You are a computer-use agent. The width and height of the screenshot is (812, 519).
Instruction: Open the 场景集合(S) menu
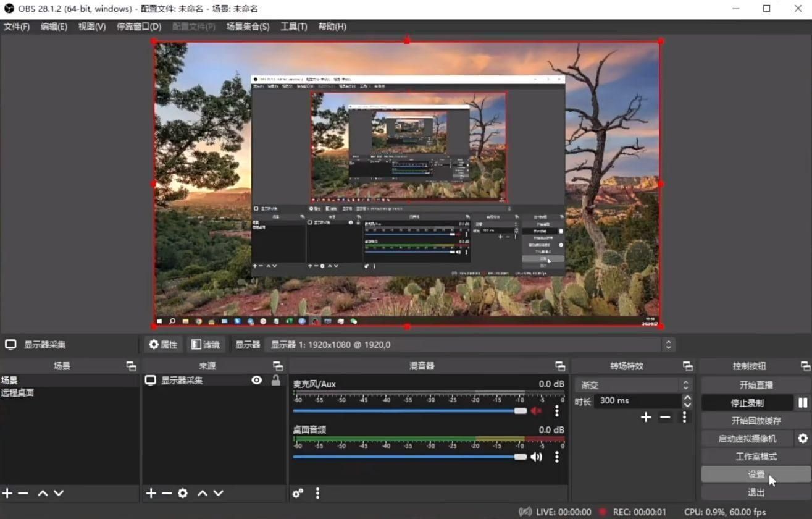pos(248,27)
